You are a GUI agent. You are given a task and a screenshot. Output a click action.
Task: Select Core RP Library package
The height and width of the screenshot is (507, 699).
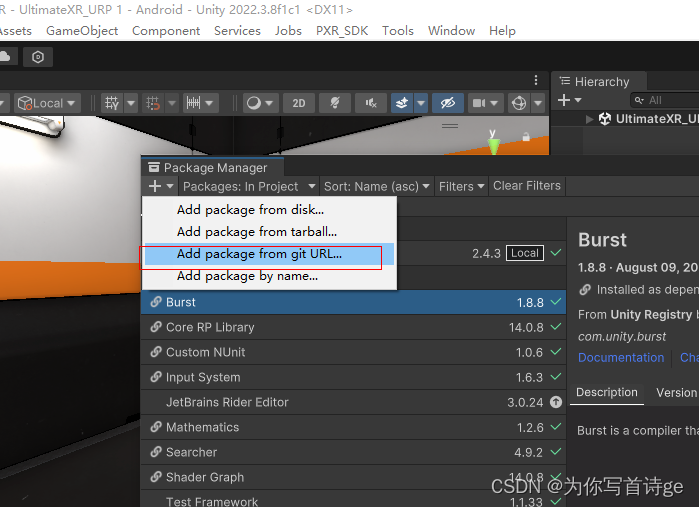click(x=354, y=327)
